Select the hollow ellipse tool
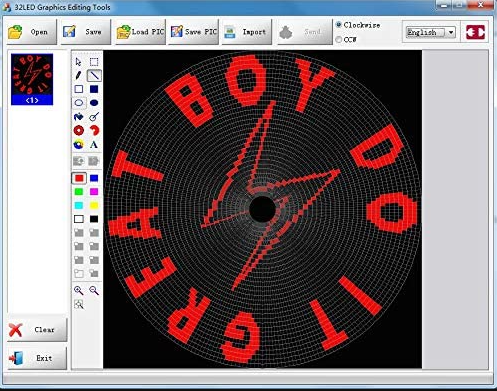497x391 pixels. coord(79,103)
